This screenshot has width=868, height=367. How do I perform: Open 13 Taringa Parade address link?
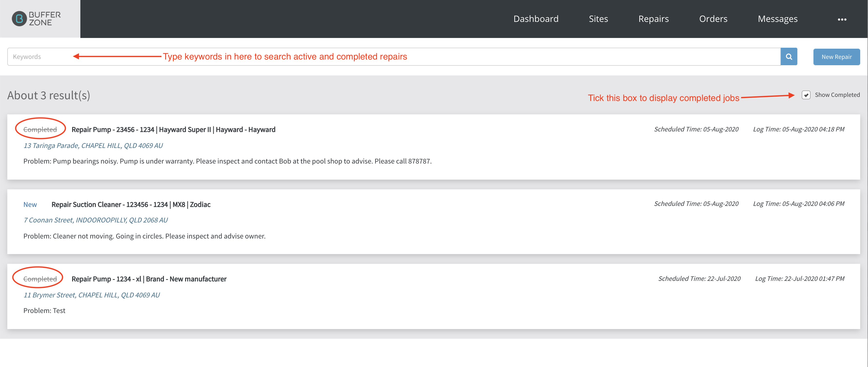click(x=93, y=146)
